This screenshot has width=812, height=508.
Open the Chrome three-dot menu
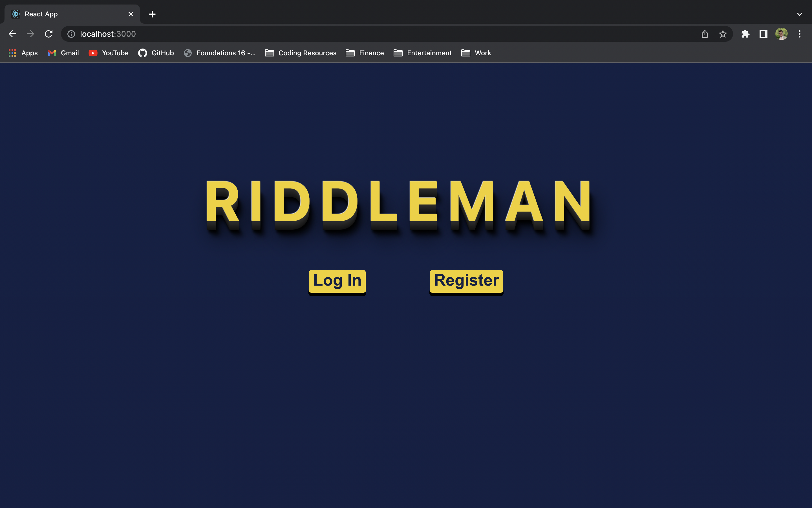click(x=800, y=34)
